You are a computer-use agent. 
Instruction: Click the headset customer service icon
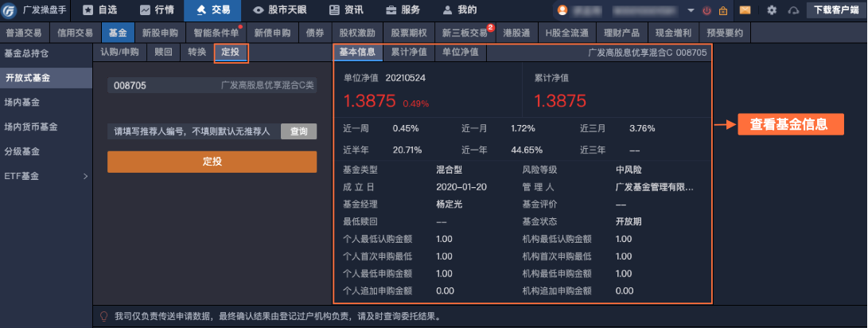point(792,10)
